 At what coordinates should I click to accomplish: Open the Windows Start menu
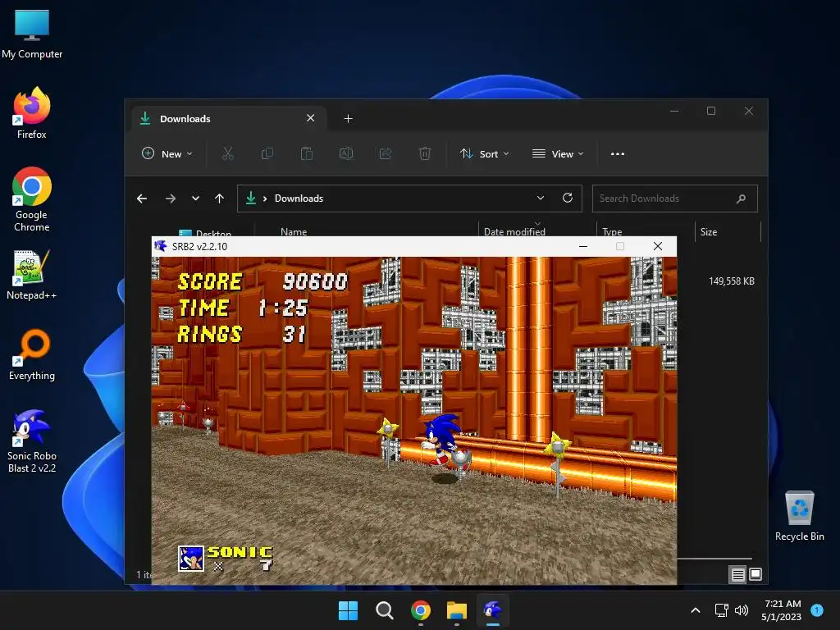pyautogui.click(x=348, y=610)
